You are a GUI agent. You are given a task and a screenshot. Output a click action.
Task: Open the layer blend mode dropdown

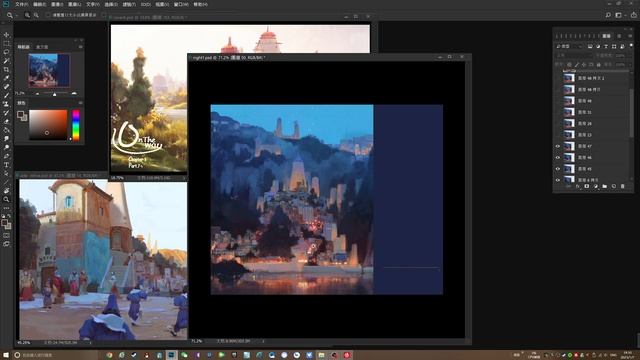573,56
